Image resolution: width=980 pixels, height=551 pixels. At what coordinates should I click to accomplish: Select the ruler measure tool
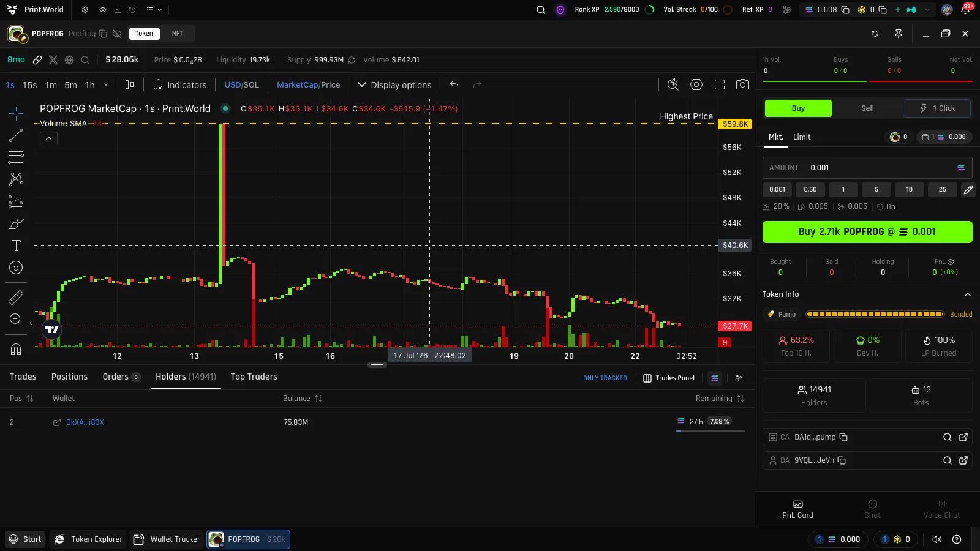click(x=16, y=298)
